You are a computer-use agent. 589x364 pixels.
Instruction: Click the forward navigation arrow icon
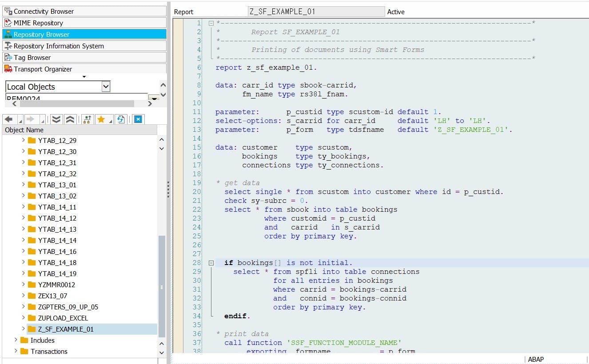point(30,119)
